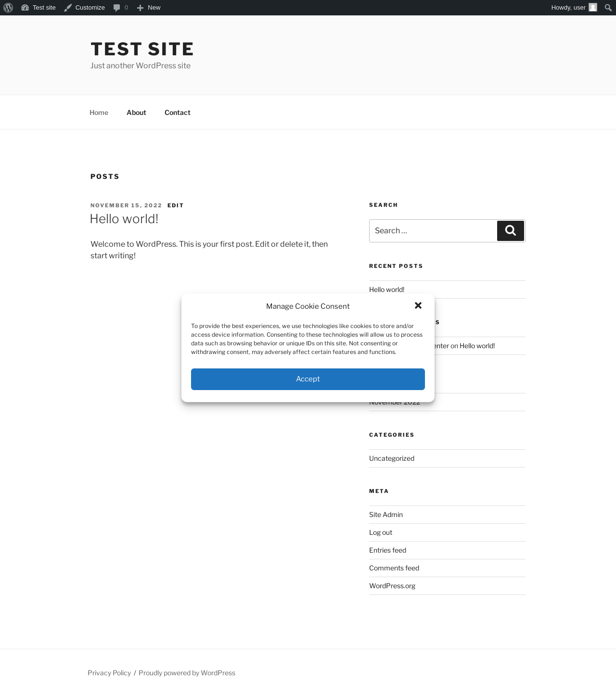
Task: Open the admin bar search magnifier
Action: (x=608, y=8)
